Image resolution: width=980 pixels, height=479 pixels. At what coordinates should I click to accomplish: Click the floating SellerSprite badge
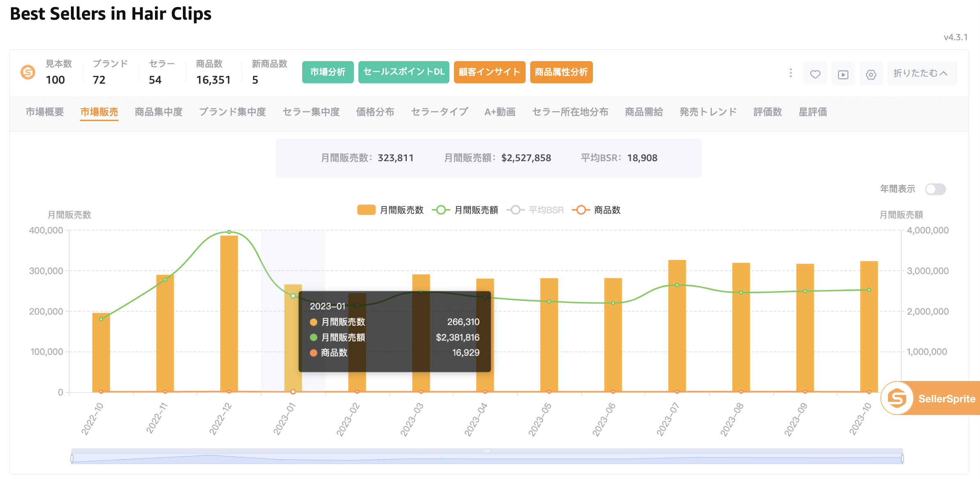(930, 398)
